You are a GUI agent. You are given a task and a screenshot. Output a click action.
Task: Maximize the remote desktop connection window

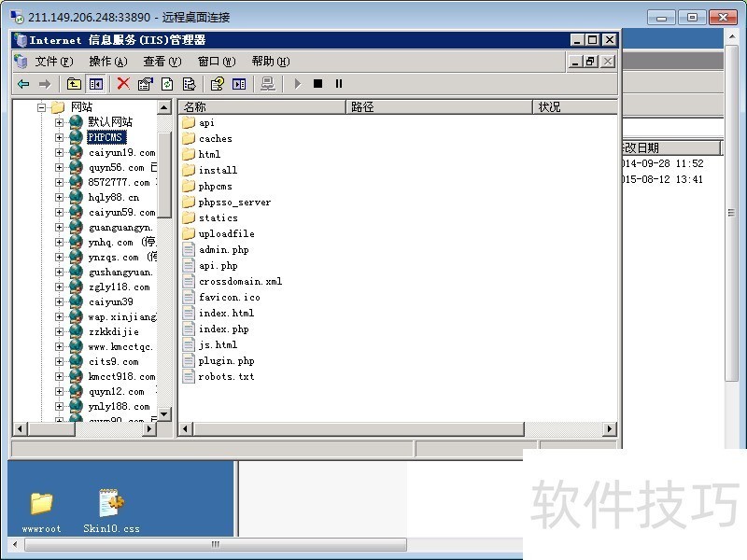coord(692,17)
